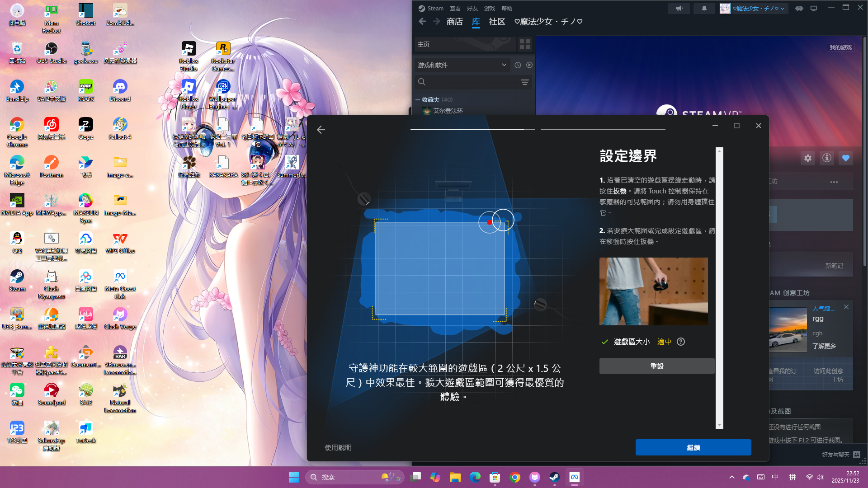Click the help question mark next to 適中

pos(681,342)
